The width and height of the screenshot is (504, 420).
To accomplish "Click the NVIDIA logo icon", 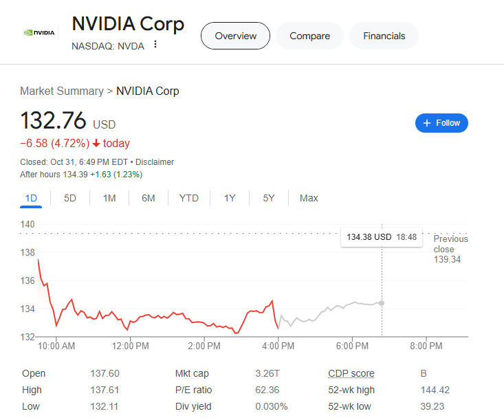I will [39, 32].
